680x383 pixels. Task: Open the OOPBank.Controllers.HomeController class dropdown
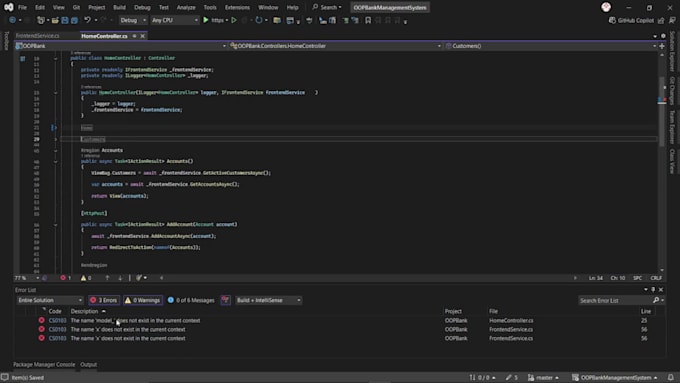pos(336,46)
